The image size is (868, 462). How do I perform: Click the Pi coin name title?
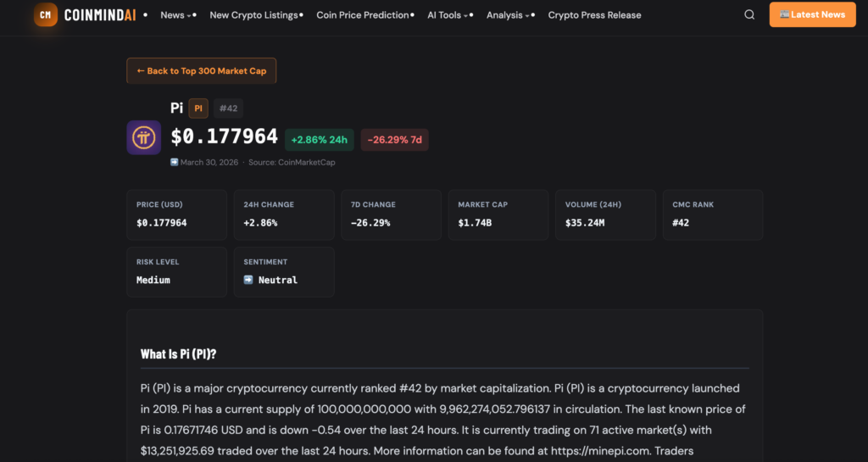pyautogui.click(x=176, y=108)
